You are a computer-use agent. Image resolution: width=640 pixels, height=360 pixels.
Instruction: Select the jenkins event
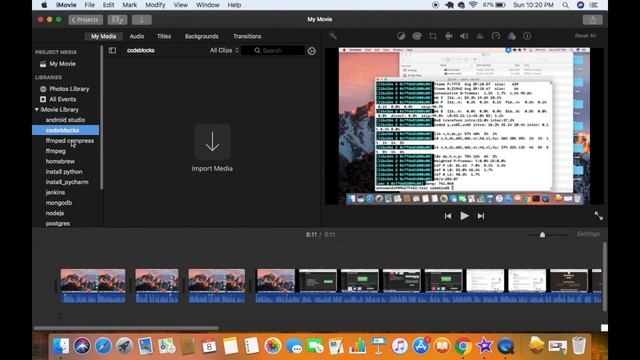click(x=55, y=192)
